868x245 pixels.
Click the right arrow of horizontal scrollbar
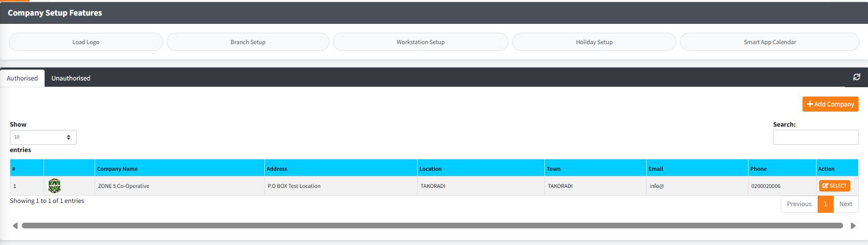click(853, 226)
